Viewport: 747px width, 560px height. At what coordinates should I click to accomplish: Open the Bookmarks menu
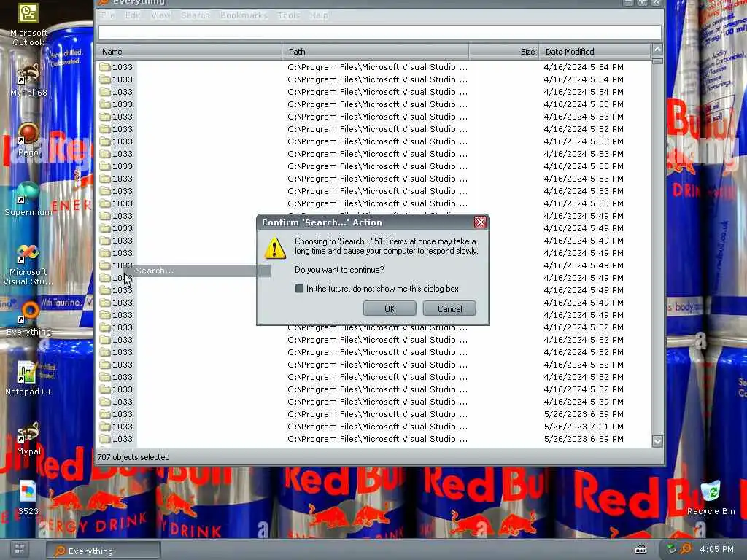(244, 15)
